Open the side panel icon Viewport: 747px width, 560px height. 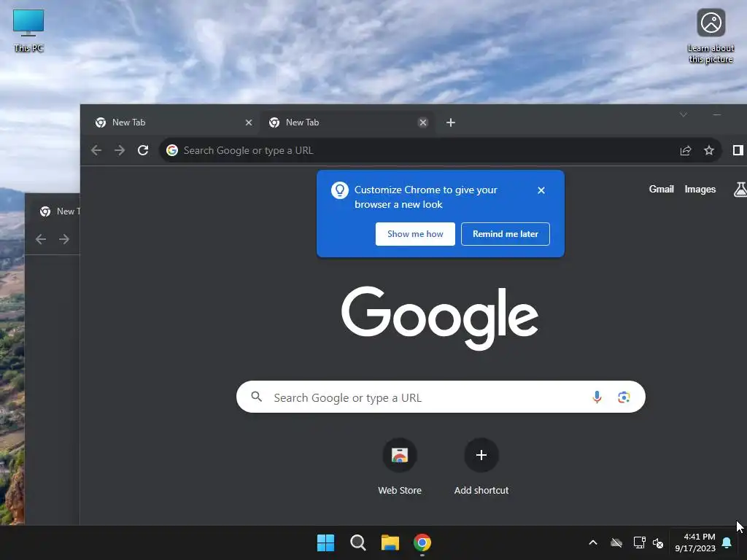coord(738,150)
